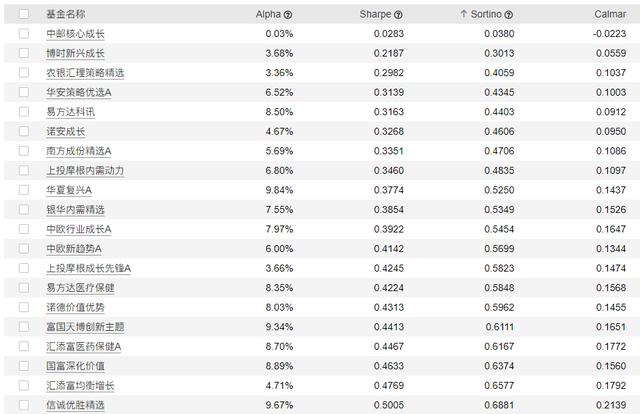Image resolution: width=640 pixels, height=414 pixels.
Task: Select the checkbox for 信诚优胜精选
Action: tap(24, 405)
